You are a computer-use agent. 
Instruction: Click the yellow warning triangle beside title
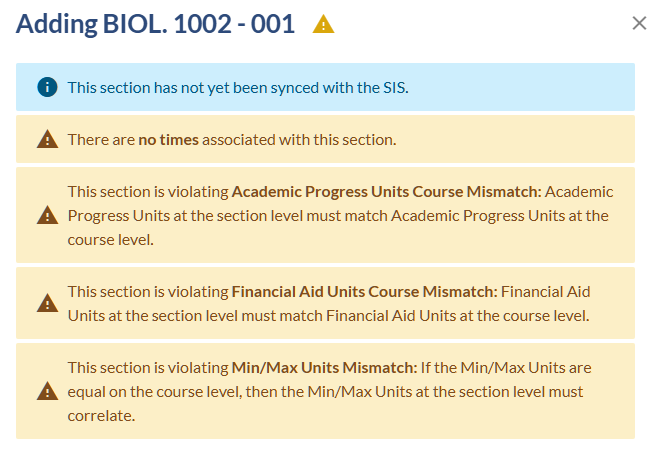[323, 24]
